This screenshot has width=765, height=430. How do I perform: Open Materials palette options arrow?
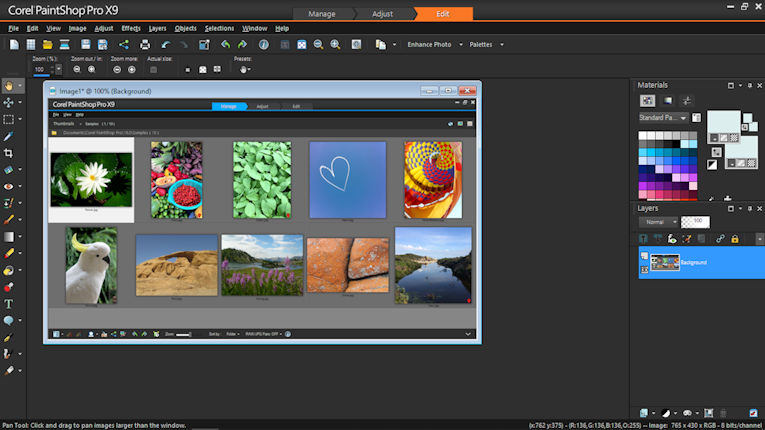740,85
